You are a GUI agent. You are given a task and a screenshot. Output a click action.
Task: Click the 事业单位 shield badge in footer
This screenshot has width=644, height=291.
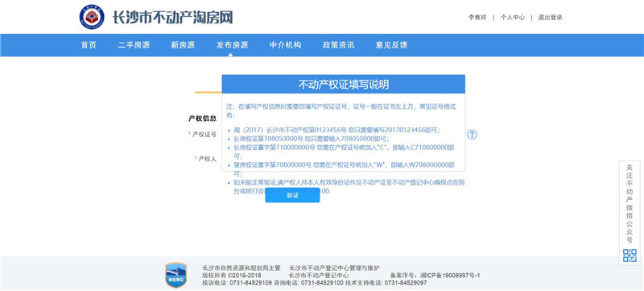175,275
